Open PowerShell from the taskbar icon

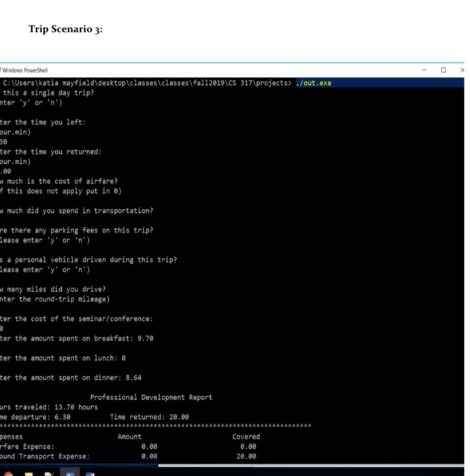(70, 473)
